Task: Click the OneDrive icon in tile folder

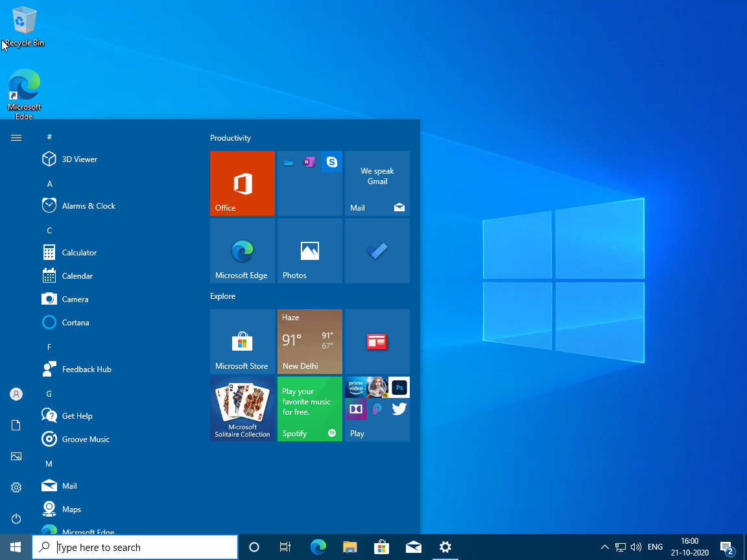Action: (x=288, y=163)
